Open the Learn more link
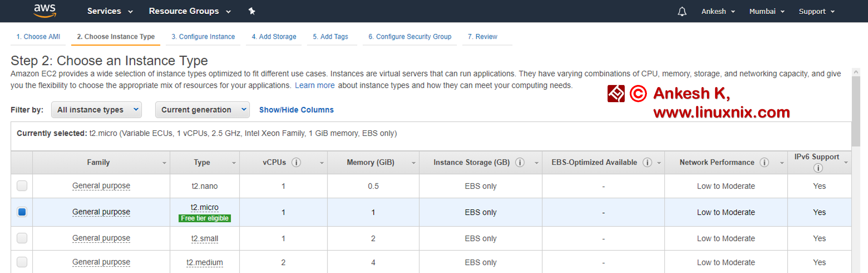868x273 pixels. pyautogui.click(x=314, y=85)
